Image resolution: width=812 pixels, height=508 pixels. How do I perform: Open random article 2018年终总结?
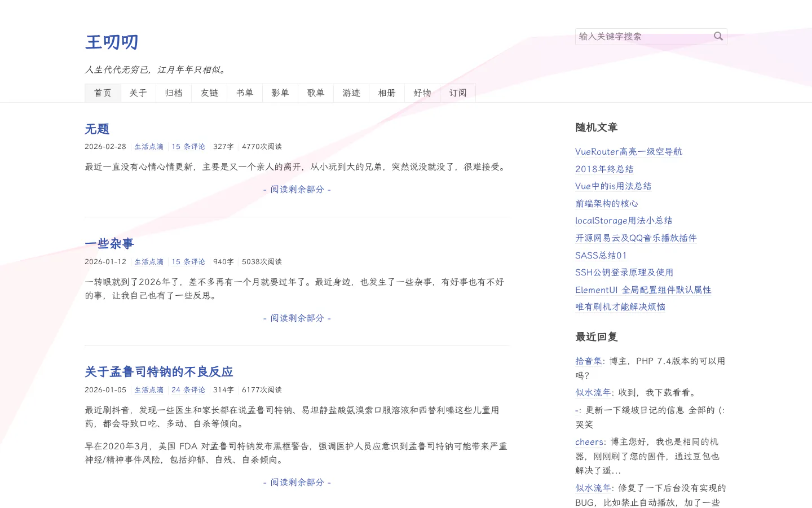point(604,169)
